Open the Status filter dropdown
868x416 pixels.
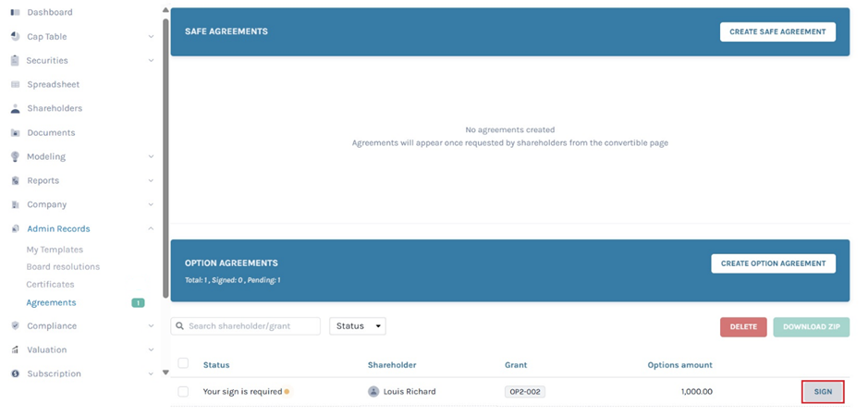pyautogui.click(x=357, y=326)
